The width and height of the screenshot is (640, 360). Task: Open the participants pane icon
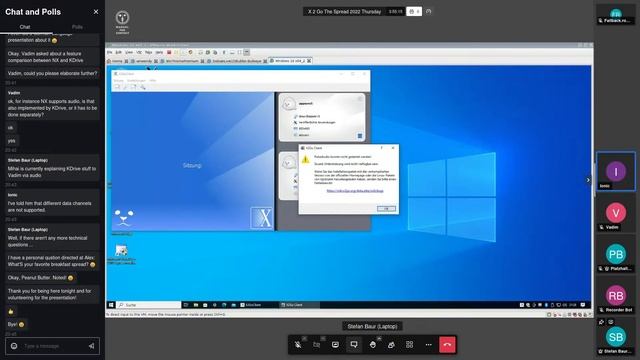pos(391,345)
